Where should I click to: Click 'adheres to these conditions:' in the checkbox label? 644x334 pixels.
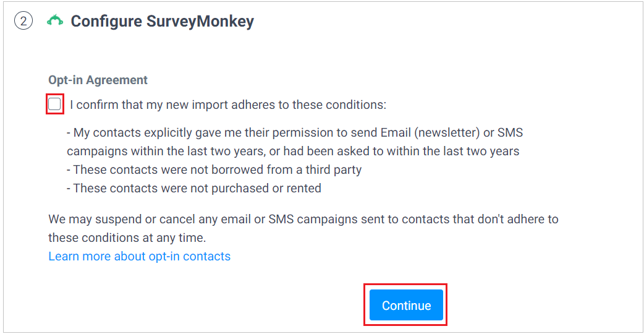coord(309,105)
